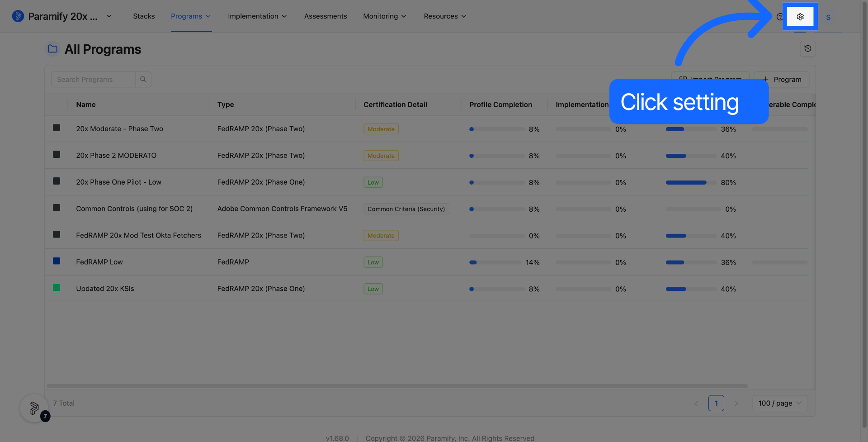The height and width of the screenshot is (442, 868).
Task: Open the Monitoring dropdown menu
Action: point(385,16)
